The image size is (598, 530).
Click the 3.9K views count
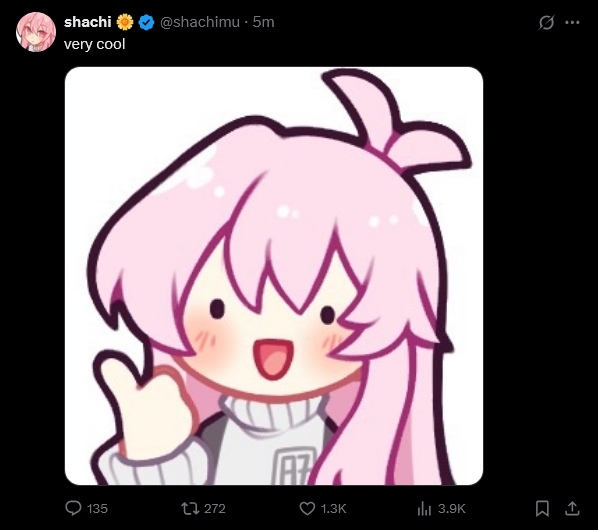[452, 509]
